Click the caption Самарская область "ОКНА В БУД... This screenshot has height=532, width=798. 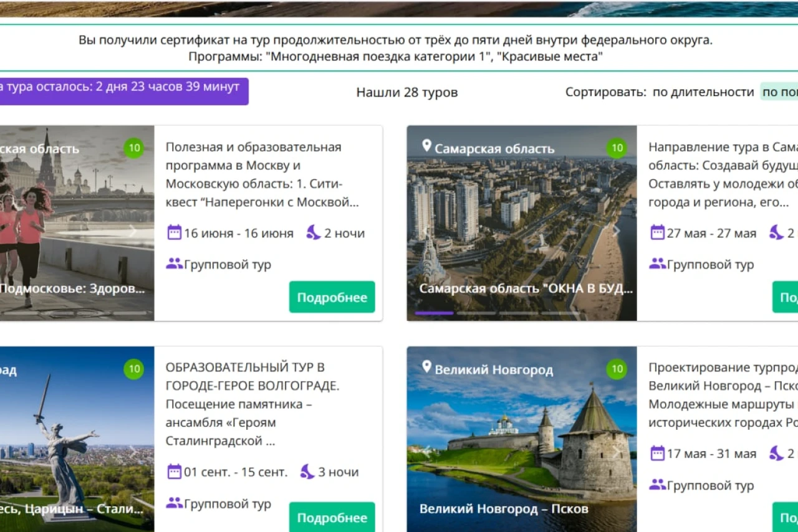pos(526,288)
